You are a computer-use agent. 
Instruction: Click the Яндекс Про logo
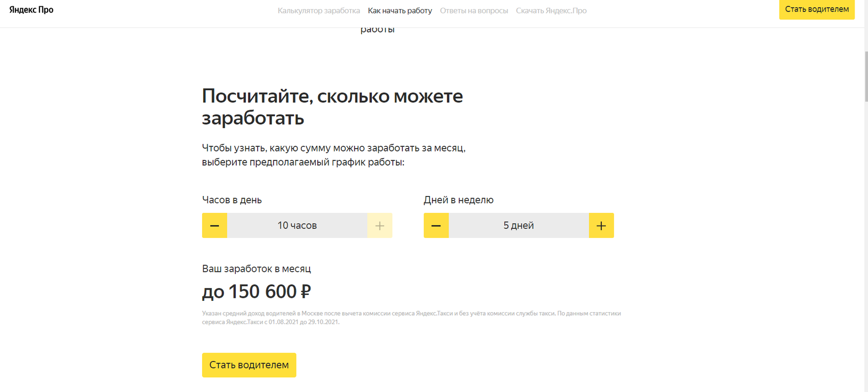click(31, 10)
